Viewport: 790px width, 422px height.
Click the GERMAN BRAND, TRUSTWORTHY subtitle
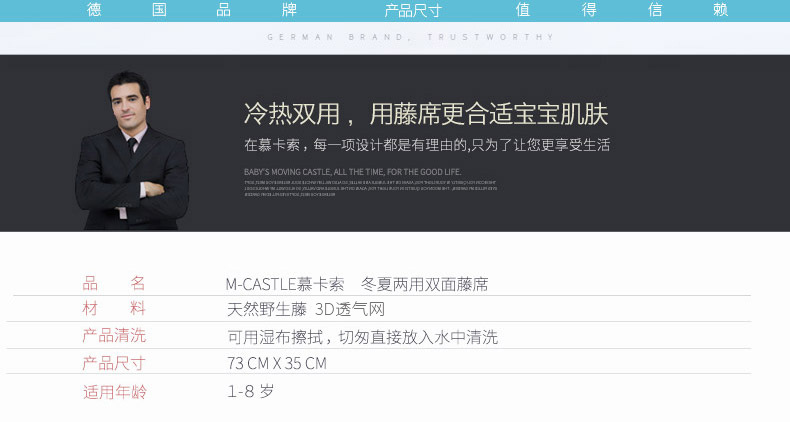tap(410, 37)
